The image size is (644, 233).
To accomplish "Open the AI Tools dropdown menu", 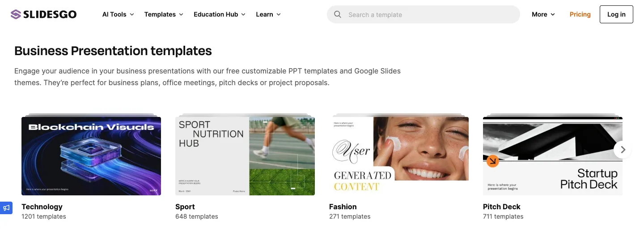I will click(118, 14).
